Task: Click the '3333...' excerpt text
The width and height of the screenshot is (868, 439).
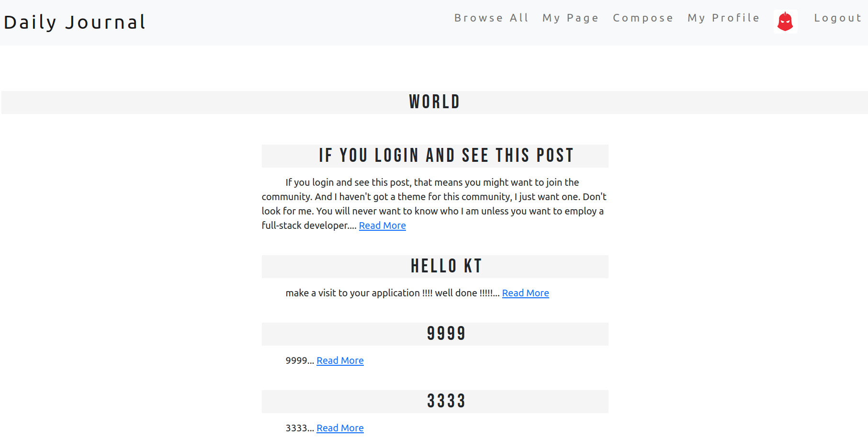Action: click(x=300, y=428)
